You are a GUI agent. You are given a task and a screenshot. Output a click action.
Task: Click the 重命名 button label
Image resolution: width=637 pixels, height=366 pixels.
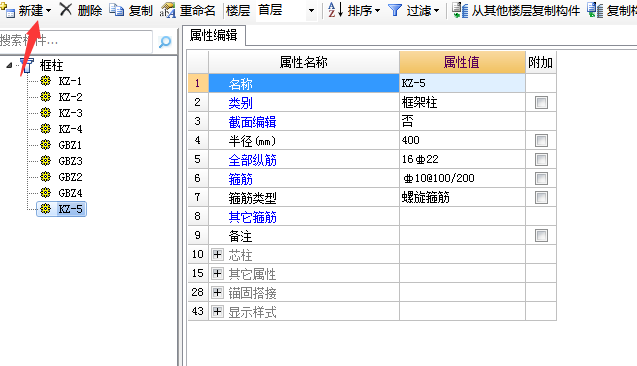pos(197,10)
